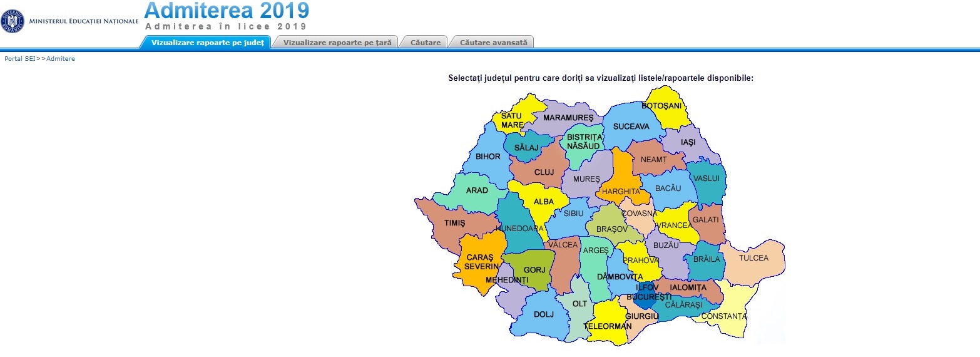The image size is (980, 357).
Task: Follow the Admitere breadcrumb link
Action: pos(61,58)
